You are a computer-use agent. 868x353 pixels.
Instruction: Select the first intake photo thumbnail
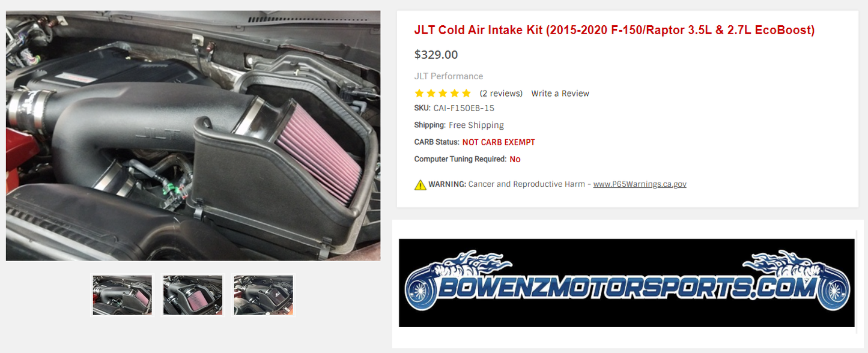[122, 295]
